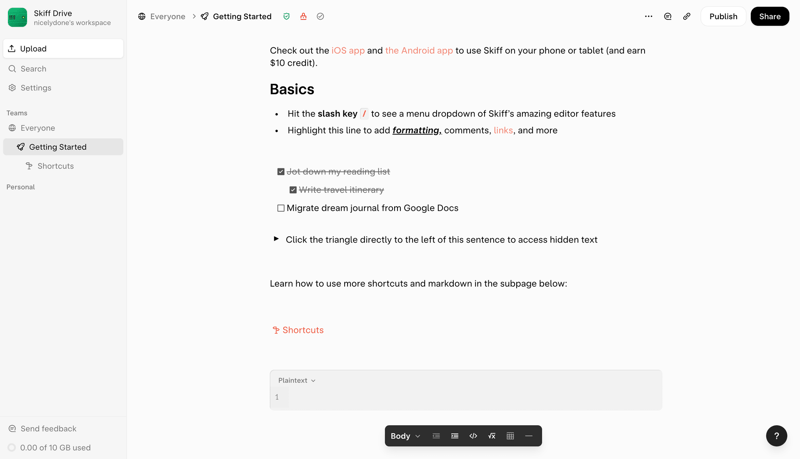
Task: Click the Getting Started breadcrumb title
Action: tap(242, 16)
